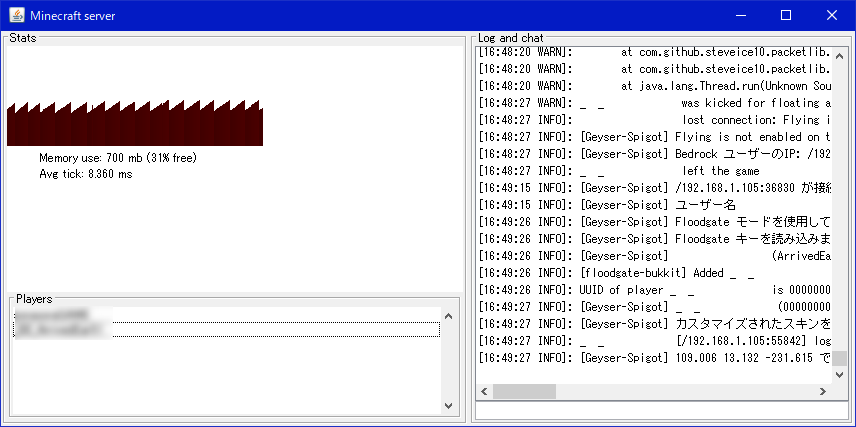Click the 'Avg tick: 8.360 ms' text
This screenshot has height=427, width=856.
[x=85, y=174]
